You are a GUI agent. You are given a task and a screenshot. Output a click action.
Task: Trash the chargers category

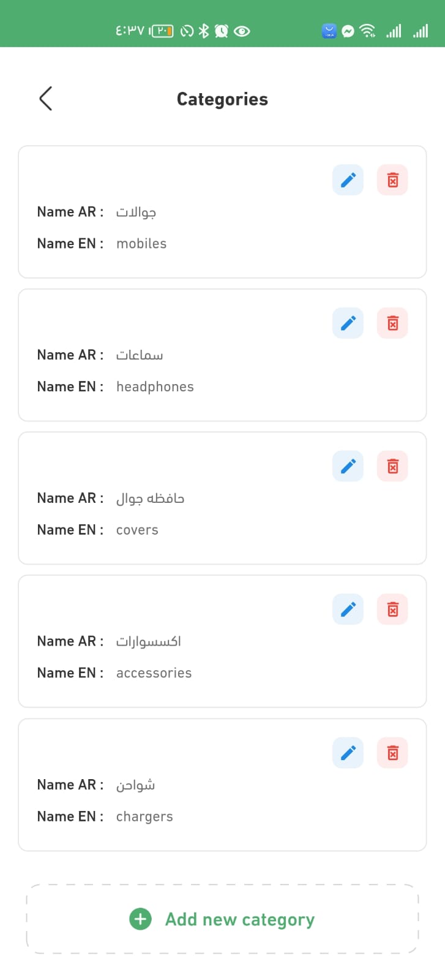(392, 753)
